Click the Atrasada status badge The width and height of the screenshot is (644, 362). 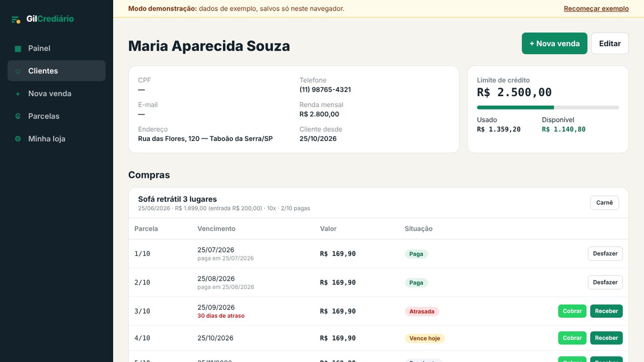(422, 311)
